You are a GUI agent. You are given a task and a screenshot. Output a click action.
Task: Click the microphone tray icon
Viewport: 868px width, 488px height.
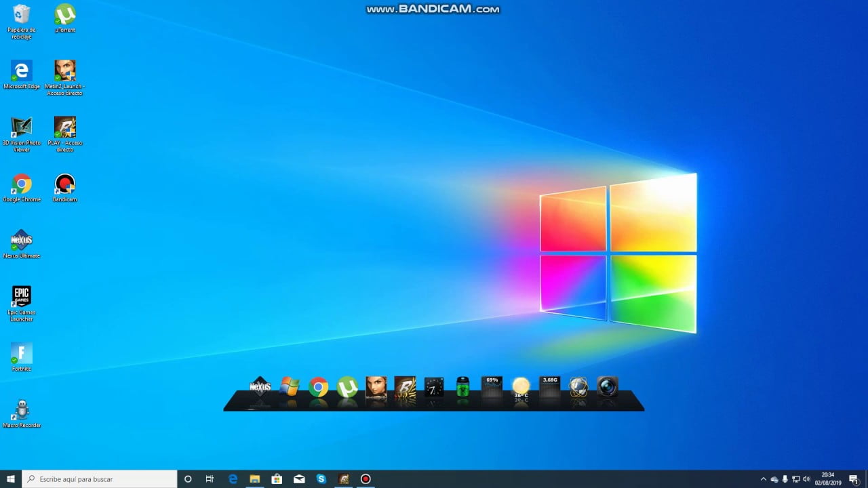(785, 479)
